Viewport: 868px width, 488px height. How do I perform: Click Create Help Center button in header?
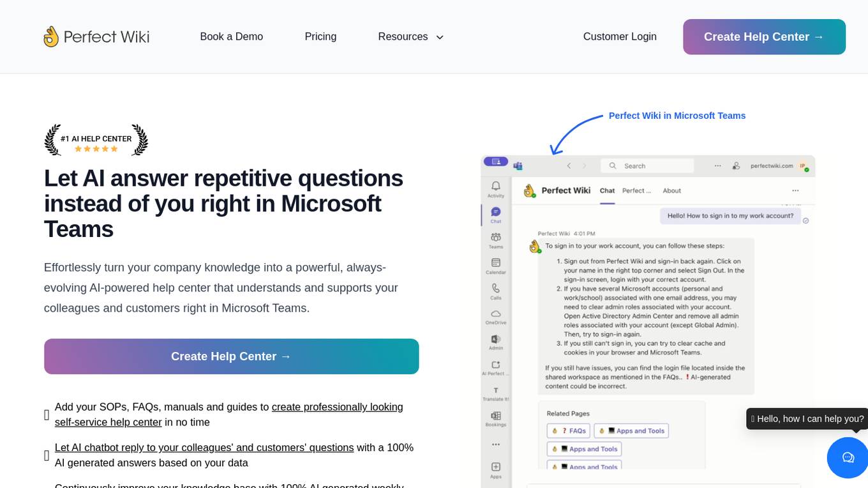pos(764,36)
